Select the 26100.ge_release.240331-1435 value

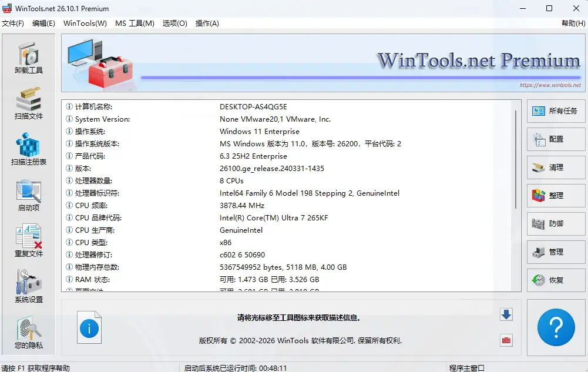point(272,169)
